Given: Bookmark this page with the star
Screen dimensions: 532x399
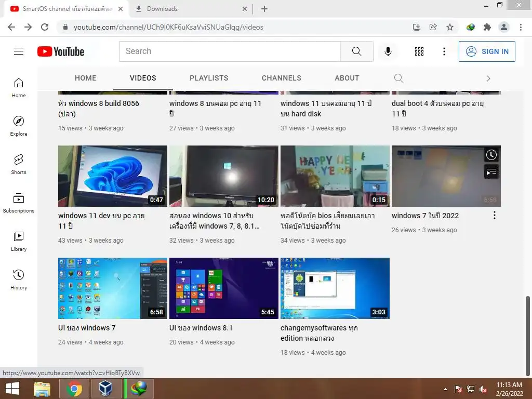Looking at the screenshot, I should tap(450, 27).
